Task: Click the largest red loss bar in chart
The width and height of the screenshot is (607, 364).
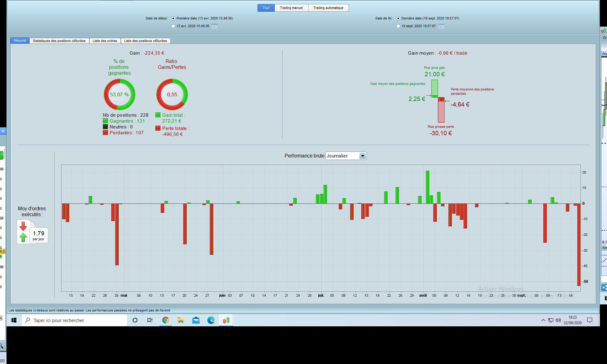Action: 579,244
